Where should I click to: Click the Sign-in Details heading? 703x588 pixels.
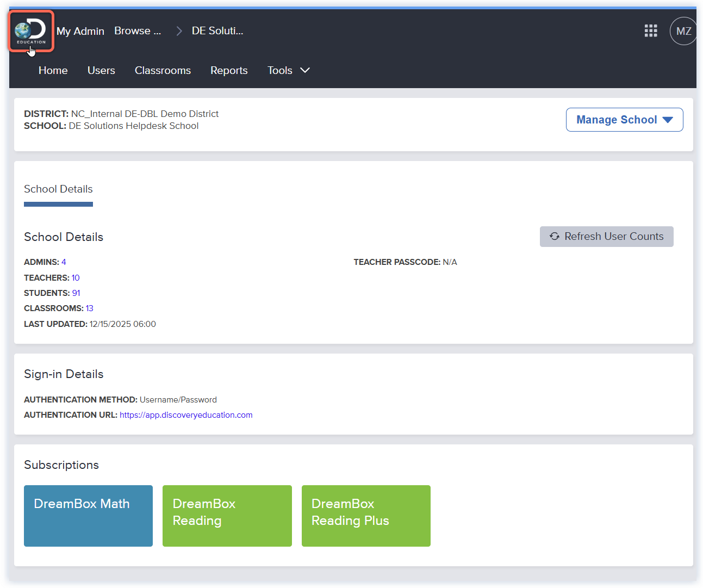[64, 374]
